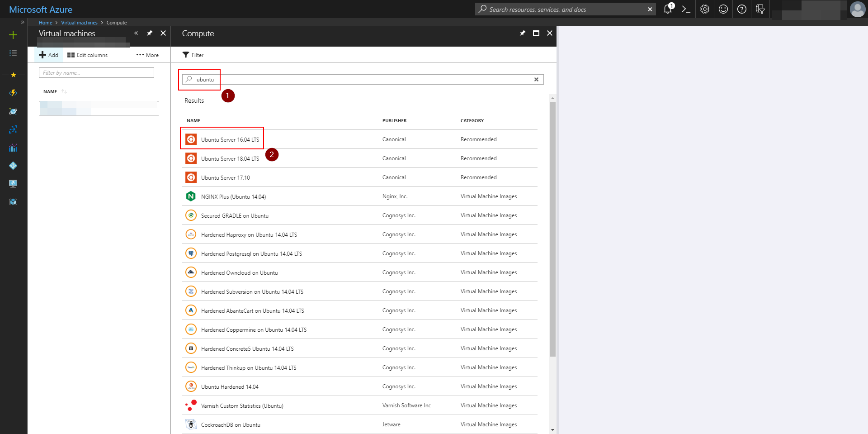Image resolution: width=868 pixels, height=434 pixels.
Task: Click the Add button to create a VM
Action: click(x=48, y=55)
